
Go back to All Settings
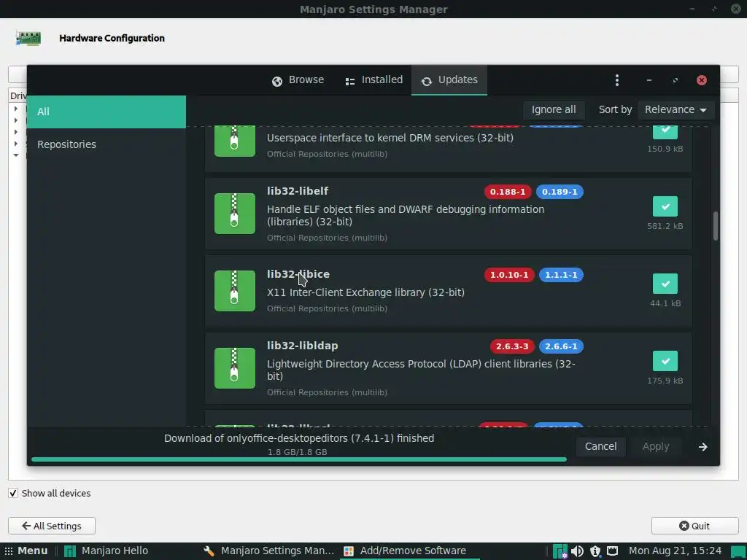point(52,526)
